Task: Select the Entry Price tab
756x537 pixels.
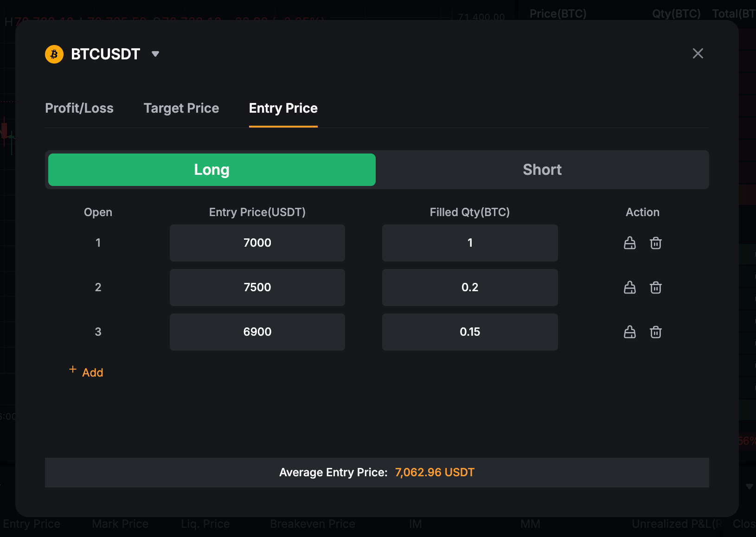Action: click(283, 108)
